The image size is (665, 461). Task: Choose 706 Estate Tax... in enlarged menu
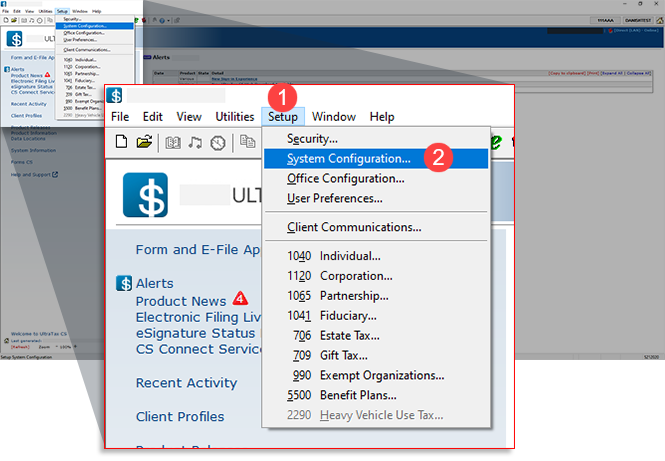coord(376,336)
